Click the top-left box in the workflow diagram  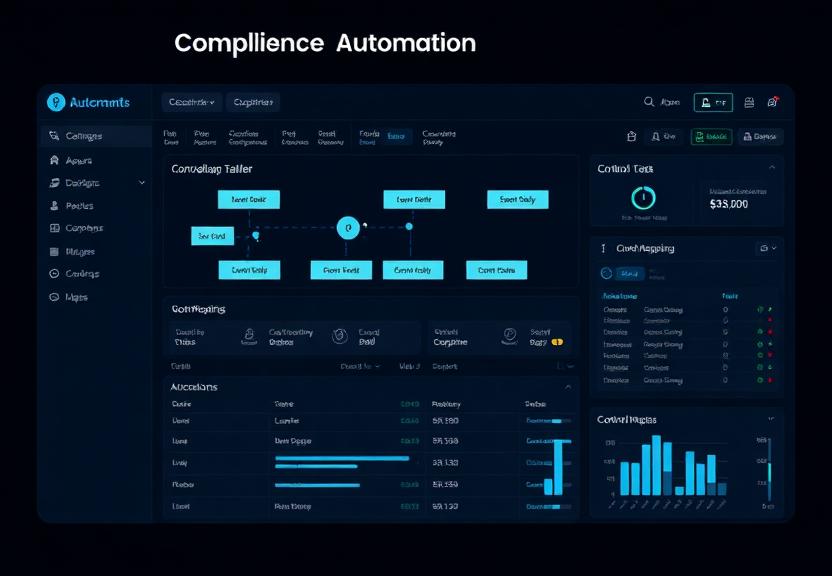click(249, 199)
